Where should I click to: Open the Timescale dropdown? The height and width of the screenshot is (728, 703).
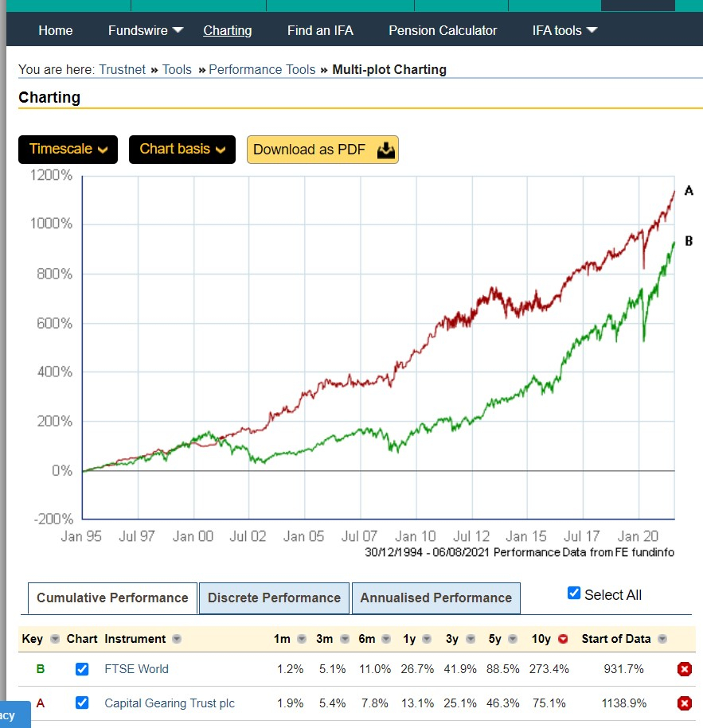68,150
